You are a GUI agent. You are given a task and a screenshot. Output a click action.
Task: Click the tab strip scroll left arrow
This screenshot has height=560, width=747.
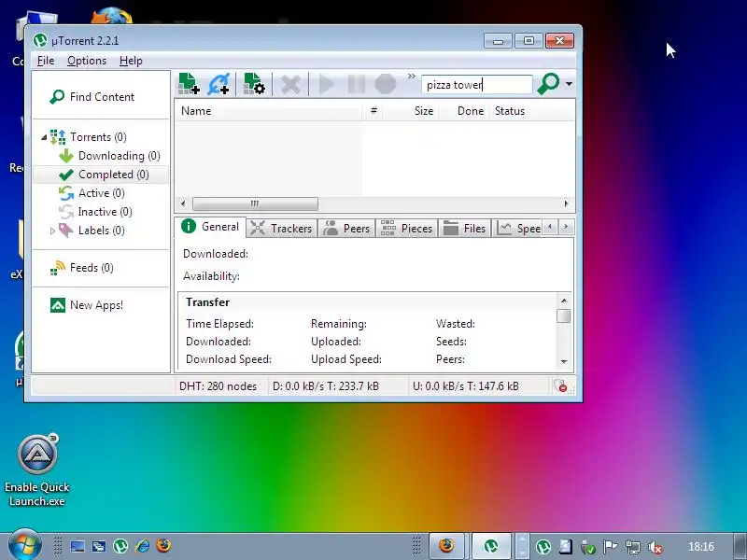tap(550, 227)
